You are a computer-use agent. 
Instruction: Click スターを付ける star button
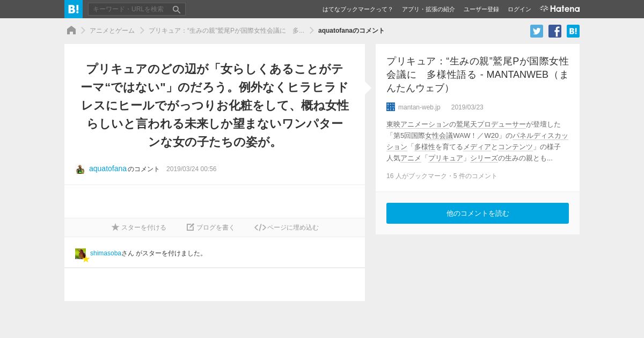tap(139, 227)
